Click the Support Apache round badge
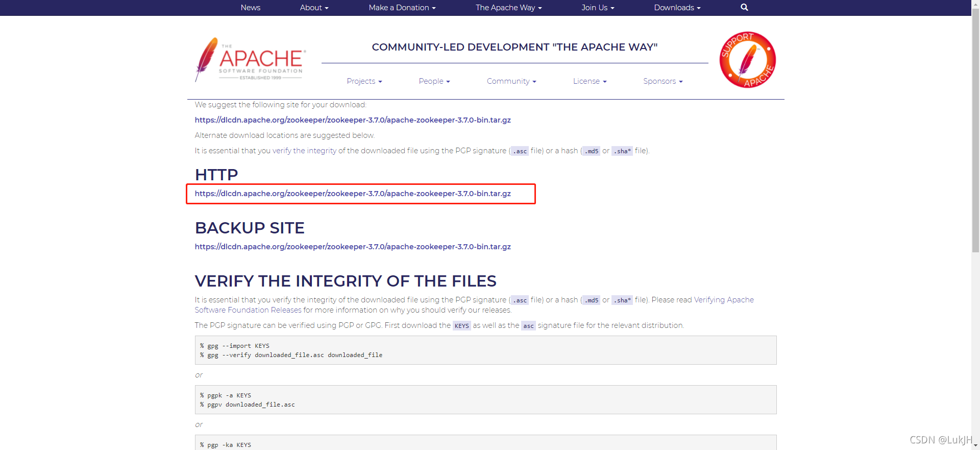 [747, 60]
